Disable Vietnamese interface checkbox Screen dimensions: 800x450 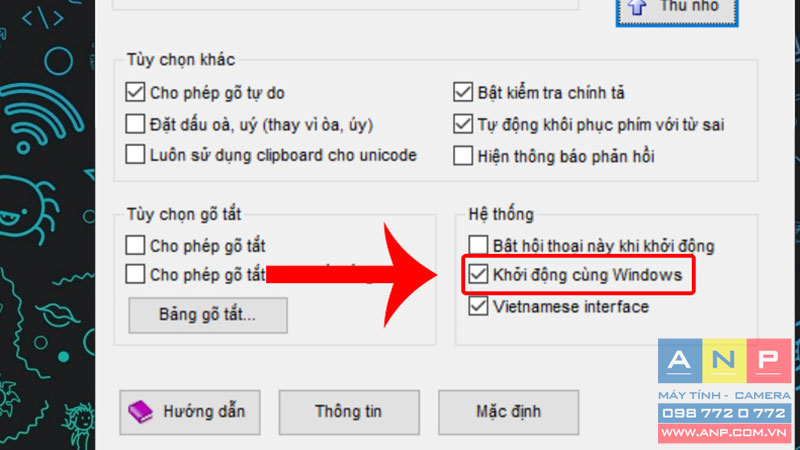click(478, 306)
